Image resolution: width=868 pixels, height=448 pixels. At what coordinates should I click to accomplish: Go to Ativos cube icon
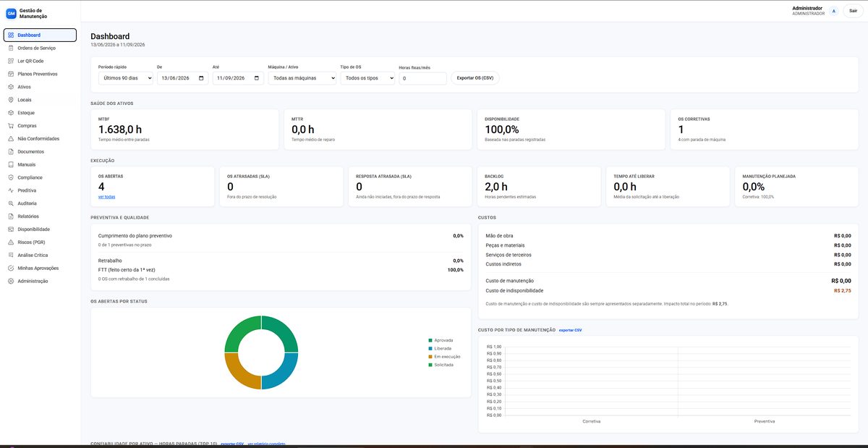pos(11,87)
